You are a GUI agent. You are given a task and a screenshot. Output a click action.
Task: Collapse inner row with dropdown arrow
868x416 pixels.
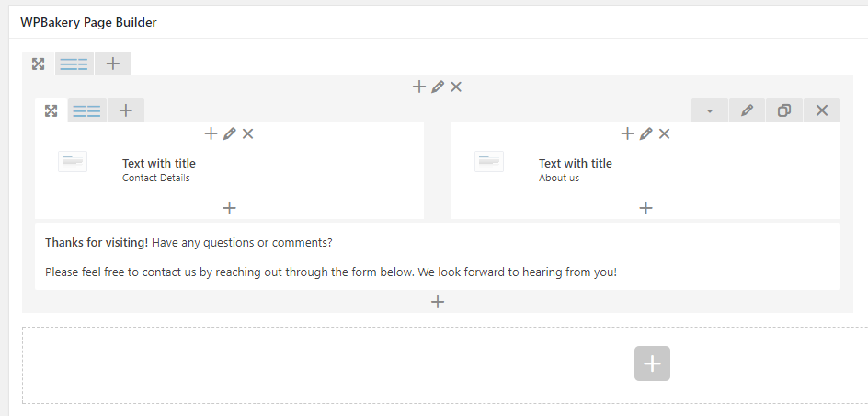(710, 110)
